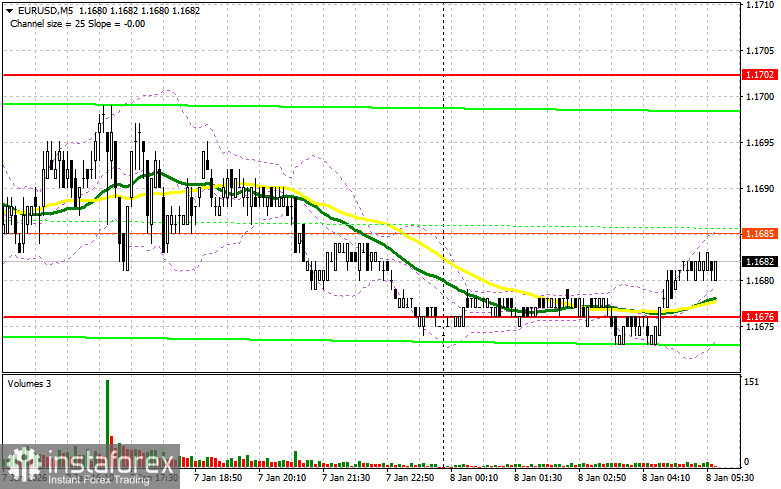Select the red 1.1702 resistance price tag
Viewport: 781px width, 489px height.
click(x=759, y=75)
